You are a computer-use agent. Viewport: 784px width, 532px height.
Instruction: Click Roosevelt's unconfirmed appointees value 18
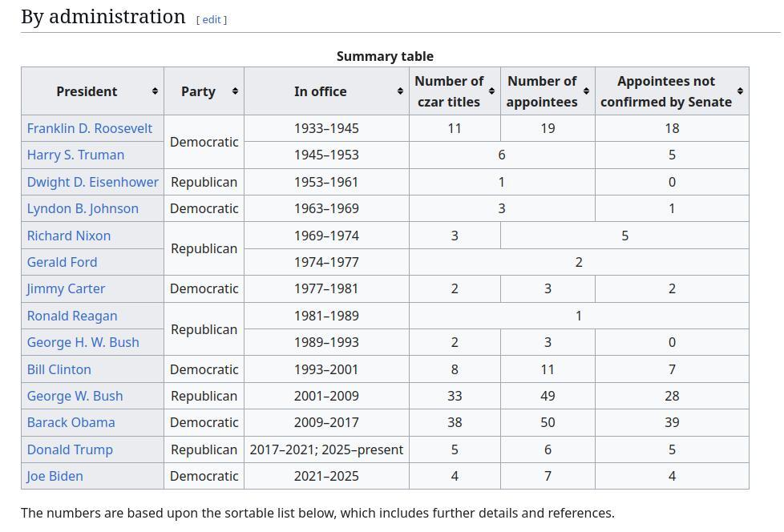[x=672, y=128]
